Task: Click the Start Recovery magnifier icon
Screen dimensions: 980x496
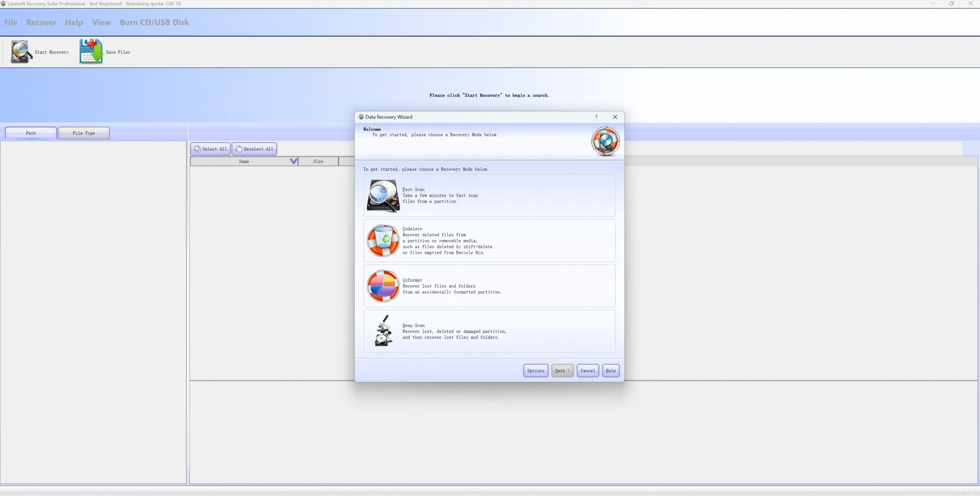Action: point(21,52)
